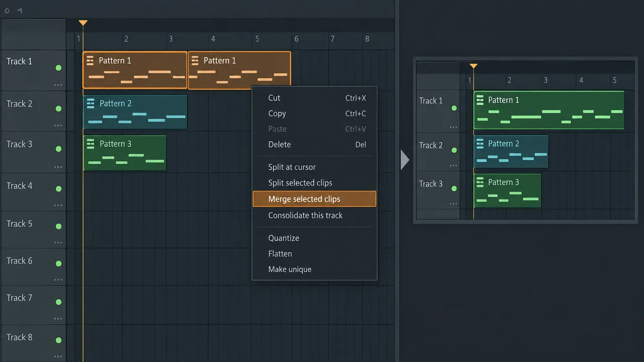Viewport: 644px width, 362px height.
Task: Select the first Pattern 1 clip on Track 1
Action: [x=135, y=70]
